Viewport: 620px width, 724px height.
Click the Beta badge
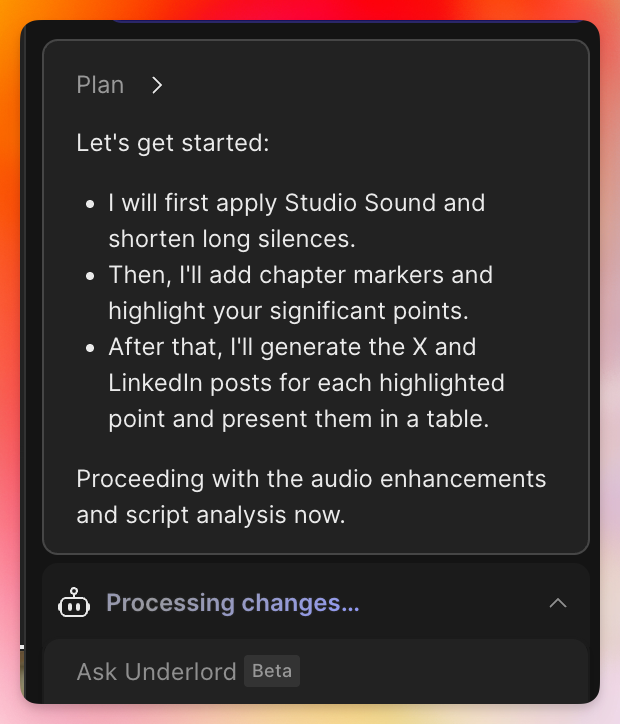tap(272, 671)
